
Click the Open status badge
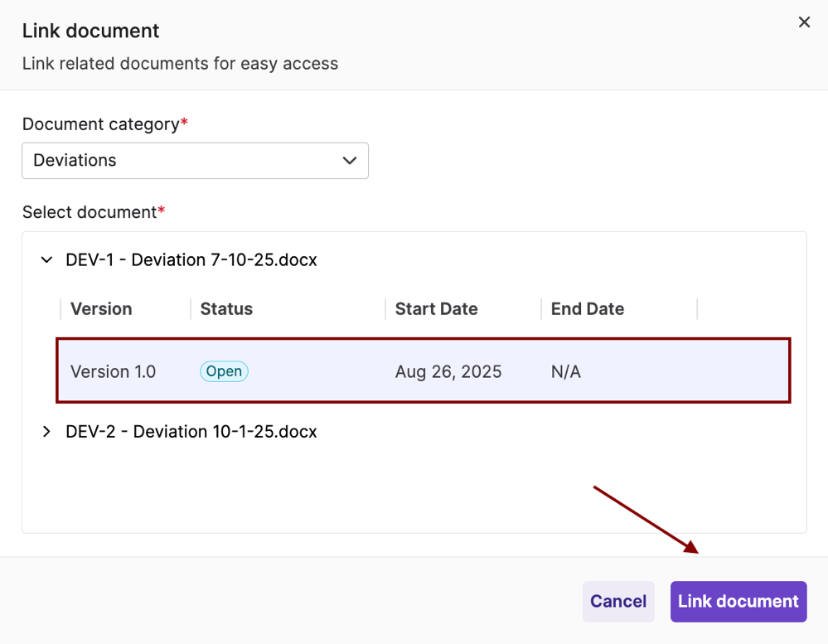click(x=224, y=371)
